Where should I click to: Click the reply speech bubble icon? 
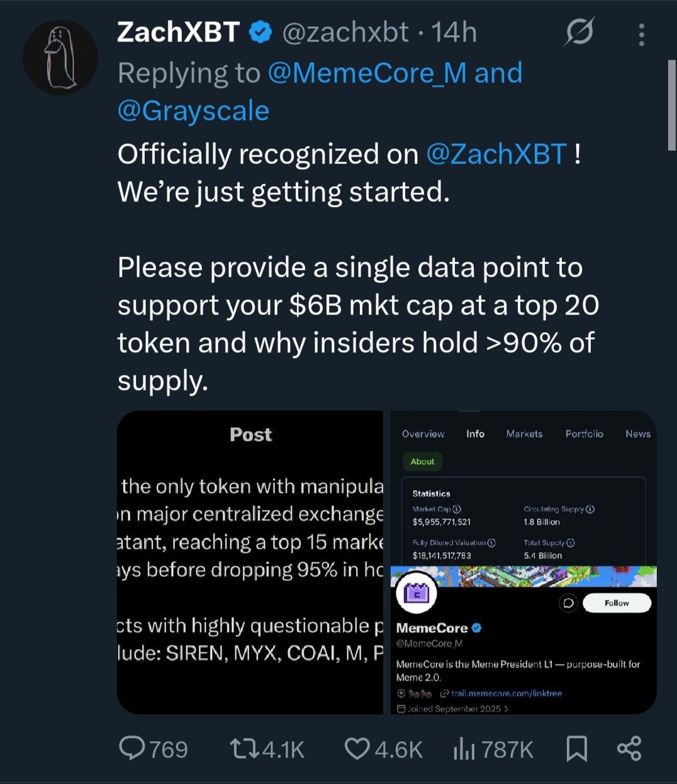(x=132, y=748)
